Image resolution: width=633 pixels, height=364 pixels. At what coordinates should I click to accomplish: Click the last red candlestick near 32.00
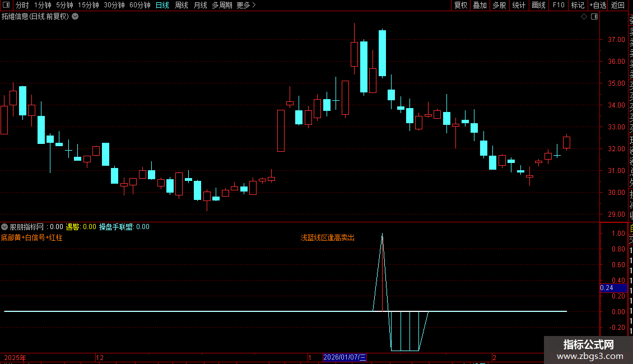tap(566, 142)
